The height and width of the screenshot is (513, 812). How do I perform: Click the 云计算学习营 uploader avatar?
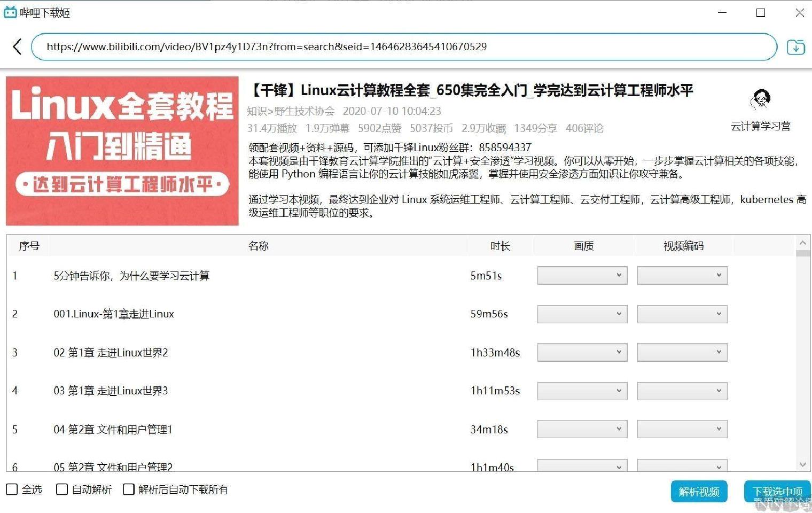[x=761, y=100]
